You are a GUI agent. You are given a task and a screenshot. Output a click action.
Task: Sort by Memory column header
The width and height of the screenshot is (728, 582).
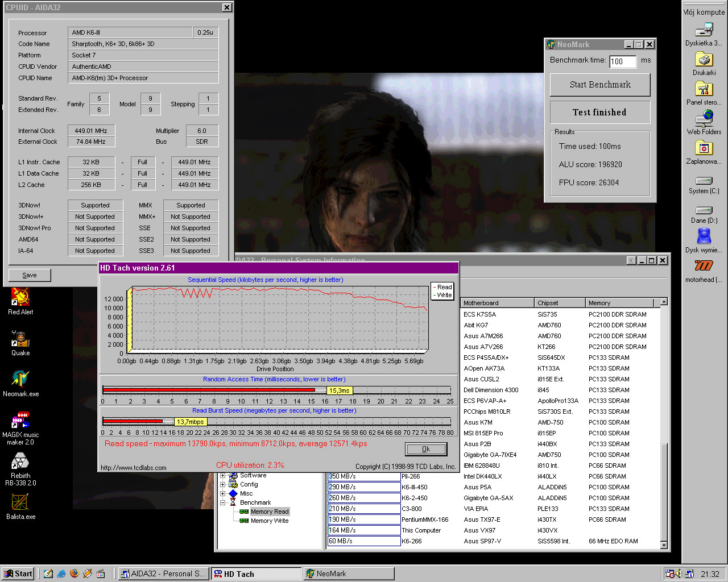coord(620,303)
